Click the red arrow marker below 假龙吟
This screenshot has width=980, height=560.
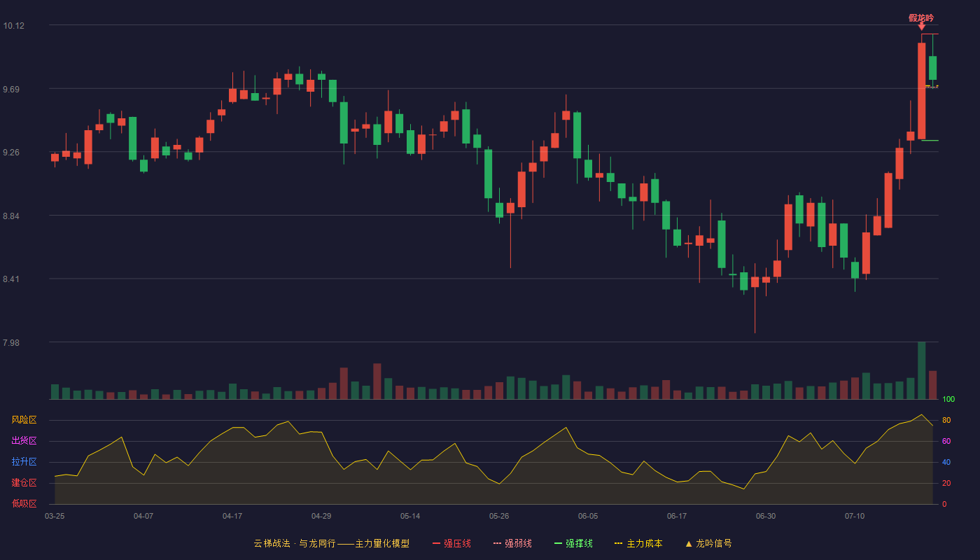(922, 27)
